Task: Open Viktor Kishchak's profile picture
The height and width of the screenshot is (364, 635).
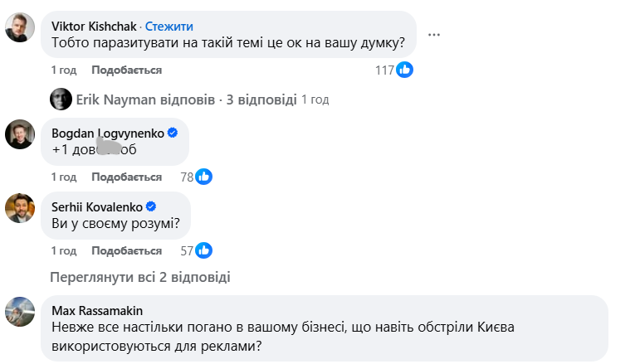Action: point(20,28)
